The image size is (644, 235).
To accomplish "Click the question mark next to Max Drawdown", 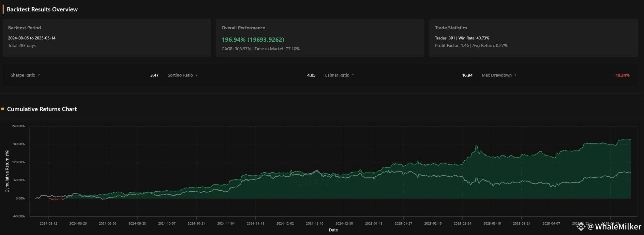I will (515, 75).
